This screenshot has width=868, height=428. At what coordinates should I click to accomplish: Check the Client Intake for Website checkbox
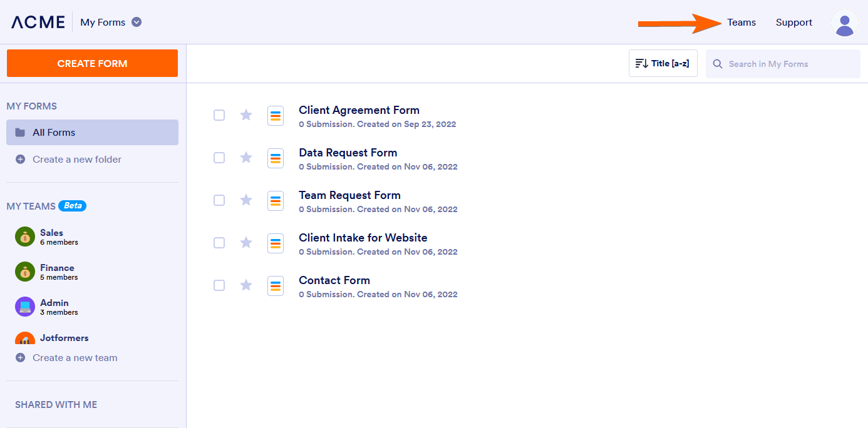pos(219,243)
